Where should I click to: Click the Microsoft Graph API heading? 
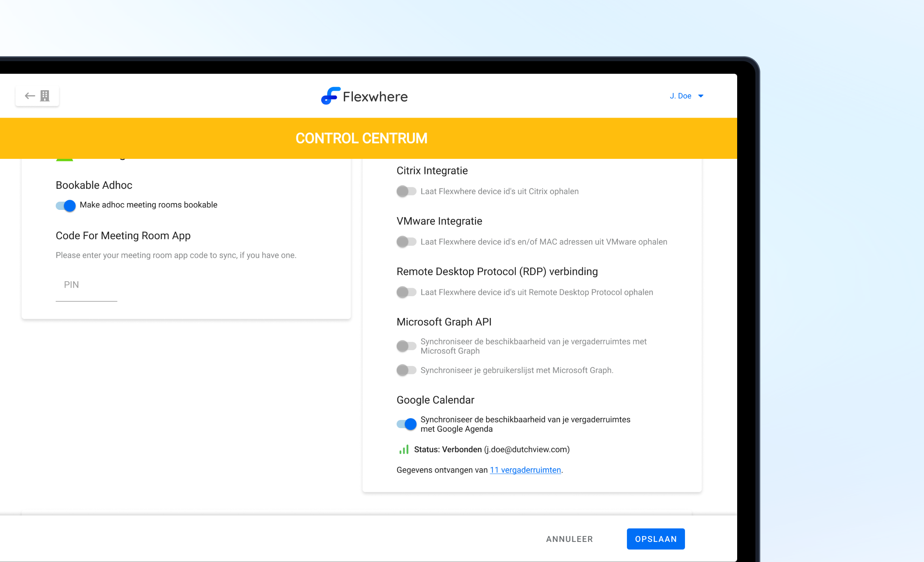coord(444,322)
